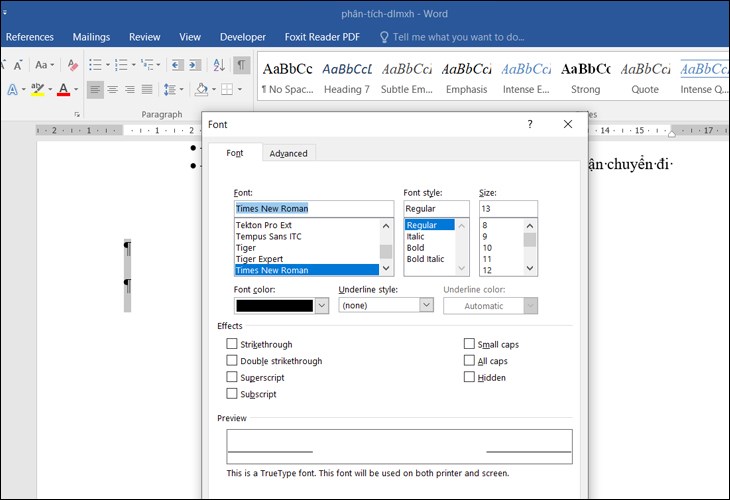Apply the Center alignment icon
This screenshot has width=730, height=500.
pyautogui.click(x=112, y=90)
